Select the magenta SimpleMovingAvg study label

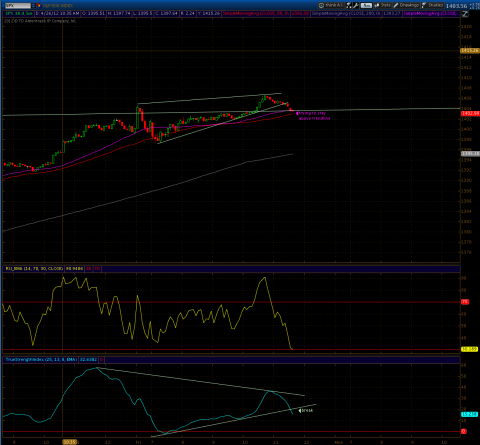pyautogui.click(x=430, y=14)
